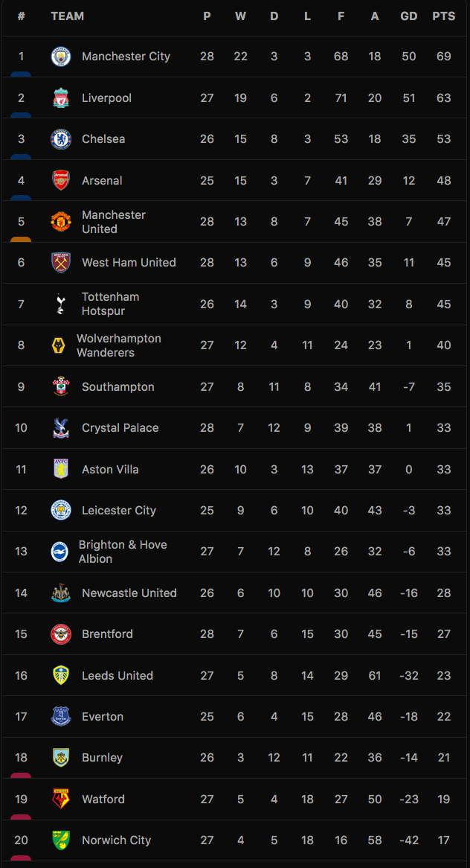This screenshot has height=868, width=470.
Task: Open the Brighton & Hove Albion link
Action: tap(123, 552)
